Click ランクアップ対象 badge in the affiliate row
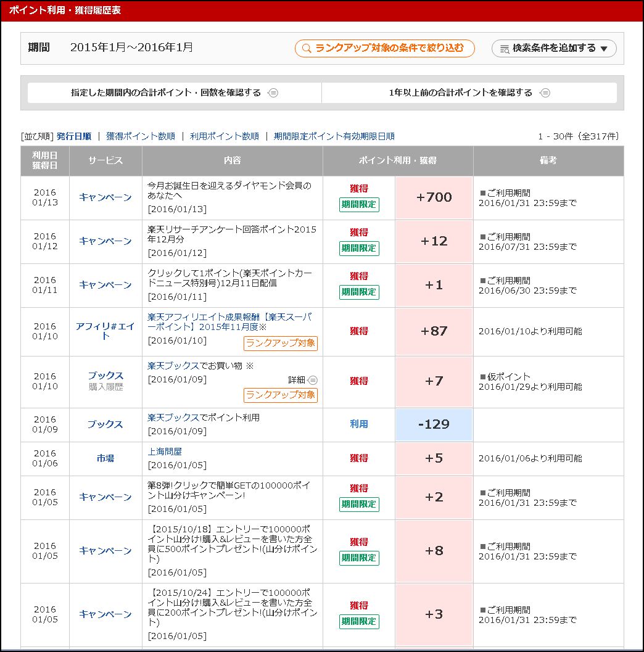Viewport: 644px width, 652px height. (x=281, y=343)
